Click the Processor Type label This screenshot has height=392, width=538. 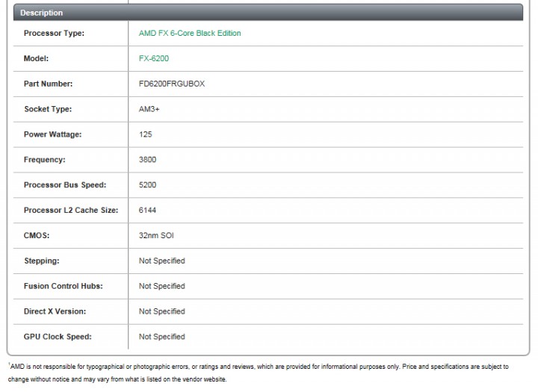pos(54,34)
